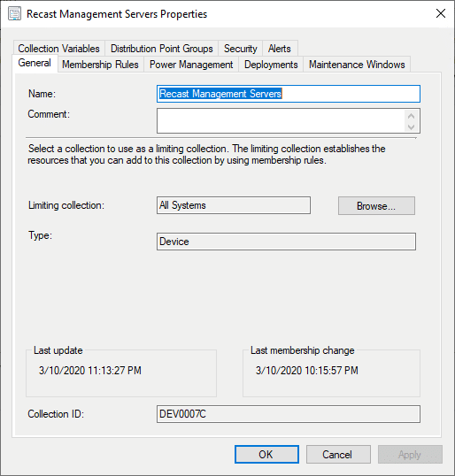This screenshot has width=455, height=476.
Task: Close the properties window with X
Action: tap(441, 13)
